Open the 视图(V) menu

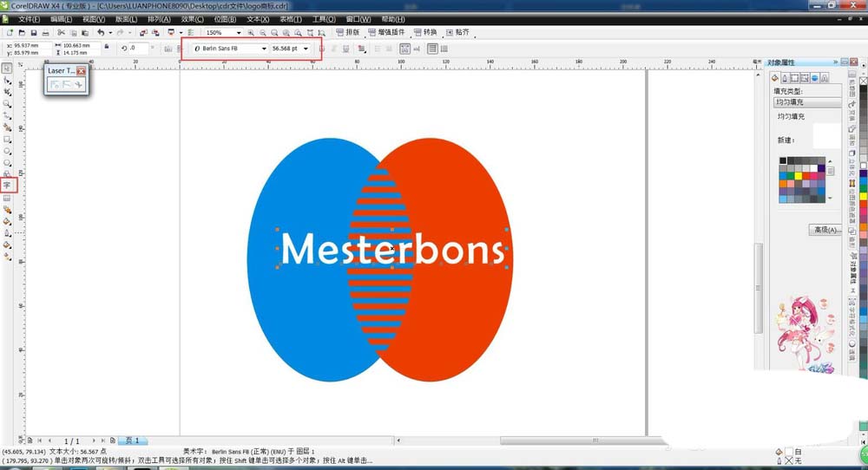tap(94, 19)
